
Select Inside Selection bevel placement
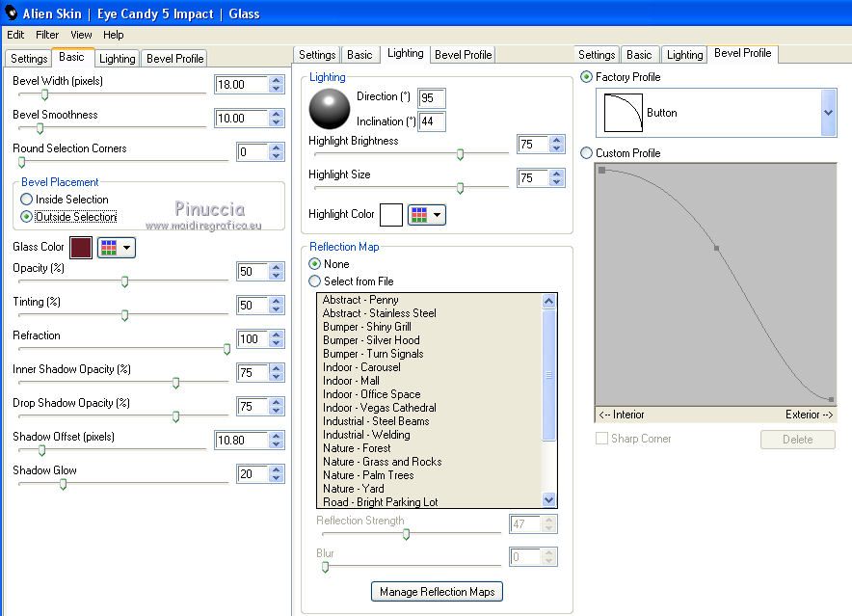click(x=27, y=200)
